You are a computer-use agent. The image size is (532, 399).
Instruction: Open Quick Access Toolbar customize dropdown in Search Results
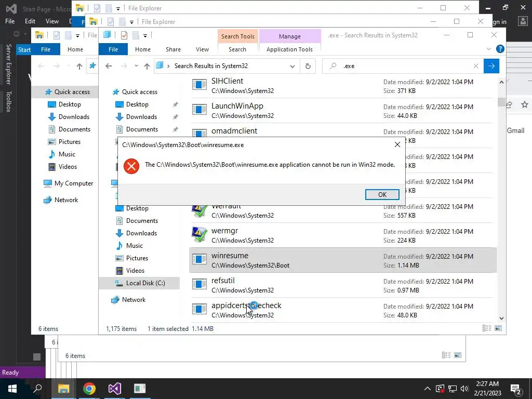click(x=145, y=35)
